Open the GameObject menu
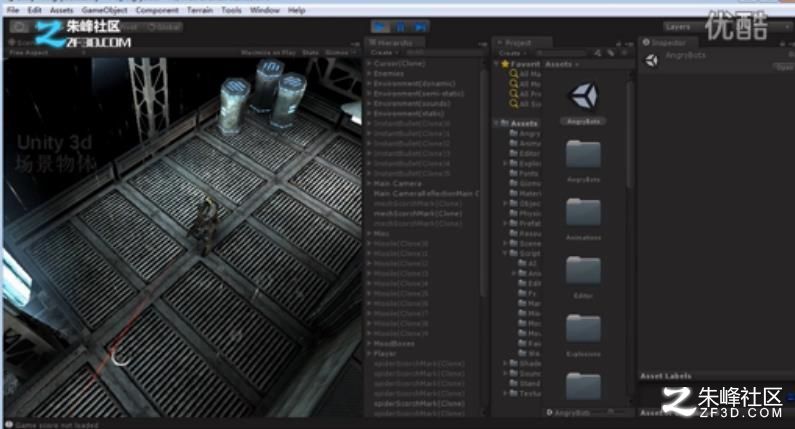The width and height of the screenshot is (795, 429). (104, 10)
